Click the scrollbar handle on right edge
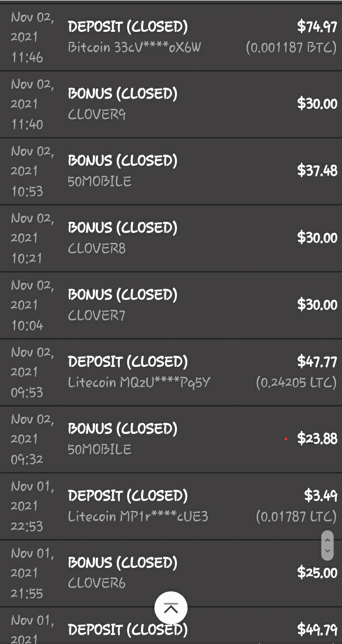 pos(327,546)
